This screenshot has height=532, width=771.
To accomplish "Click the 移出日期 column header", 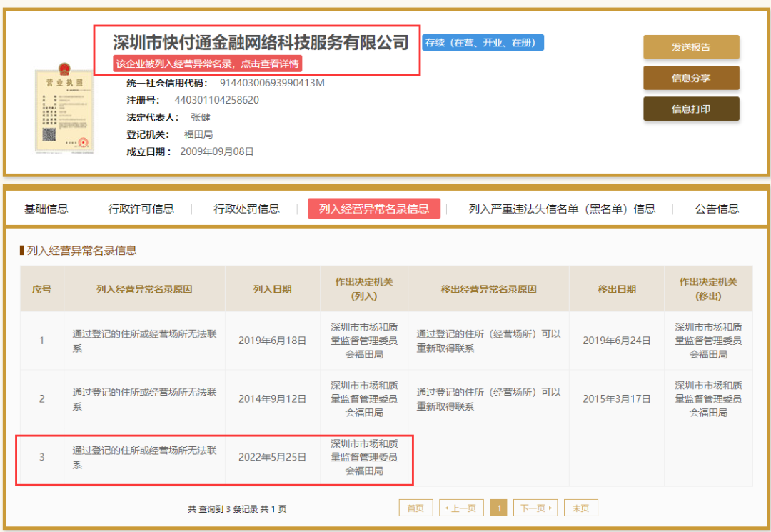I will click(x=617, y=289).
